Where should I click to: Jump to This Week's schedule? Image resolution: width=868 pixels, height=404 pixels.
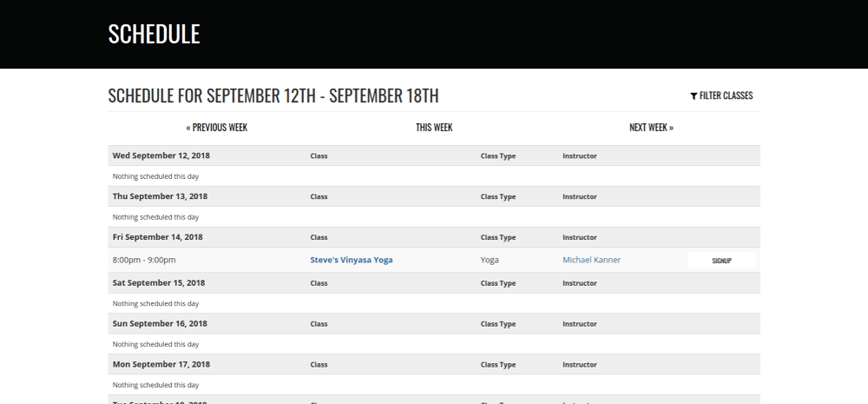(434, 128)
